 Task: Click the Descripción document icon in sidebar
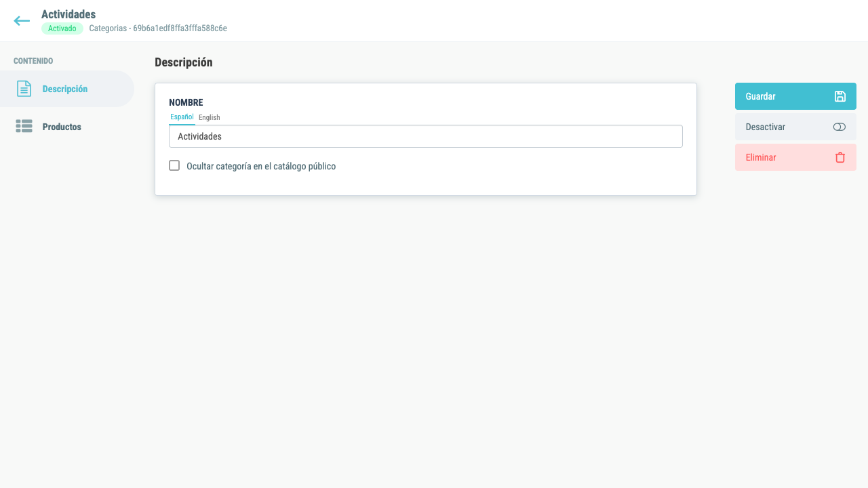coord(24,89)
